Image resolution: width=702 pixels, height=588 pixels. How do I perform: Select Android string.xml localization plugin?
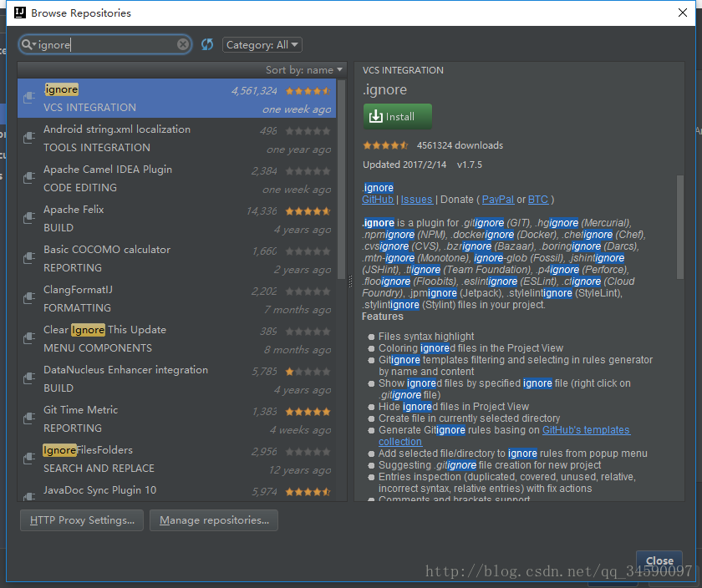pos(177,139)
